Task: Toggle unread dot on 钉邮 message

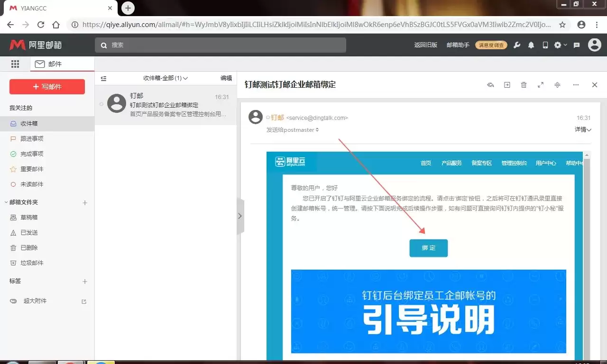Action: [101, 104]
